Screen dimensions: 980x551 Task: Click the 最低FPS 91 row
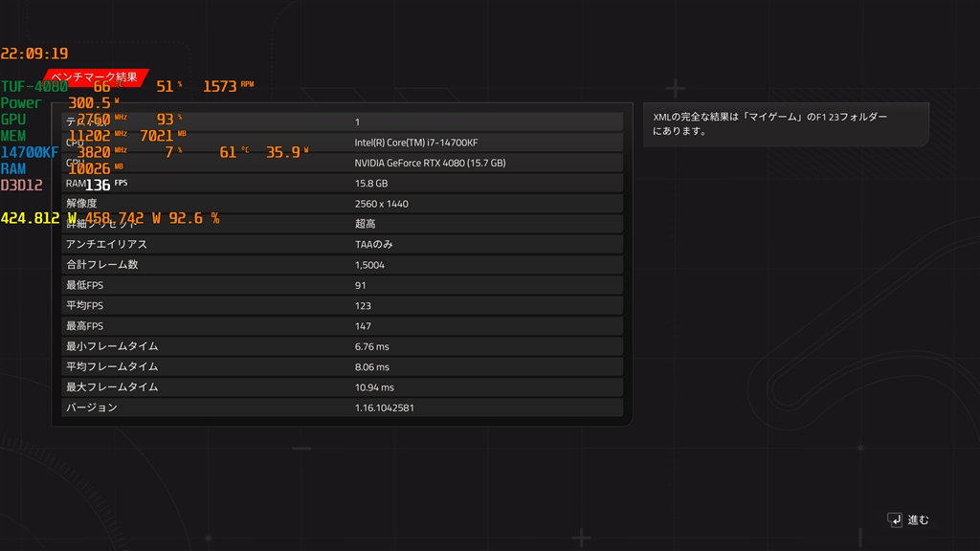pyautogui.click(x=342, y=285)
